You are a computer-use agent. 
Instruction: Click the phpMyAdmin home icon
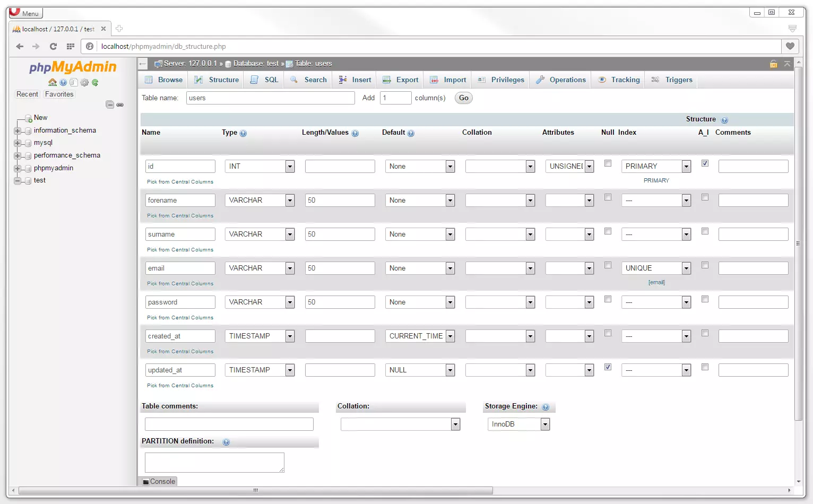(x=52, y=82)
